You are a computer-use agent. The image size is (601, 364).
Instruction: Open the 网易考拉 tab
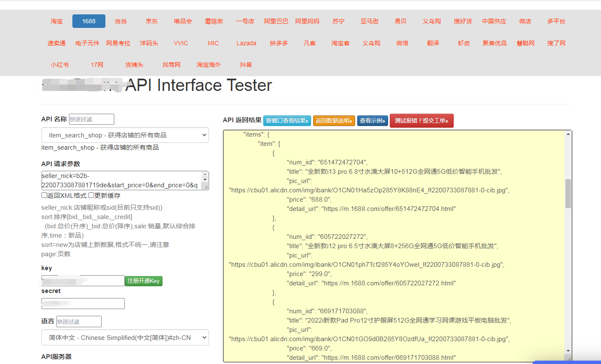118,43
